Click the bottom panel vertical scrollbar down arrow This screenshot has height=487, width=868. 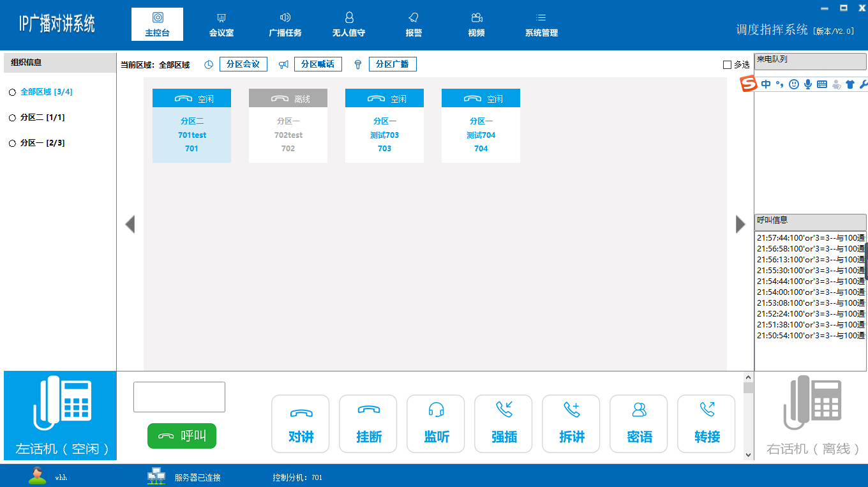(x=749, y=455)
